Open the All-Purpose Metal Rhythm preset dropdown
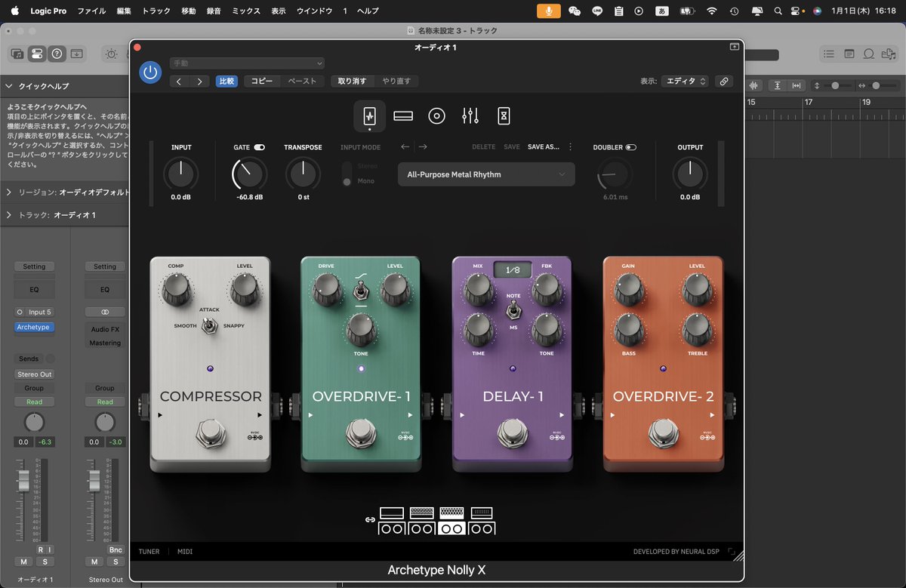 click(486, 174)
